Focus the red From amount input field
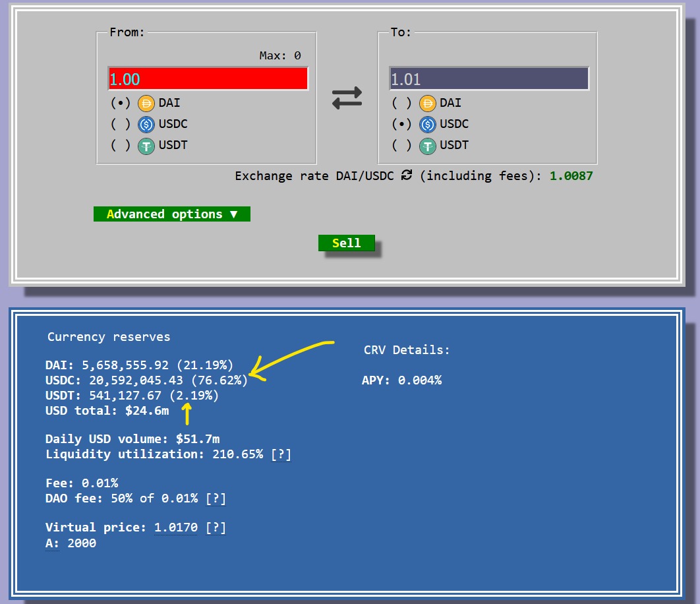This screenshot has width=700, height=604. point(208,79)
